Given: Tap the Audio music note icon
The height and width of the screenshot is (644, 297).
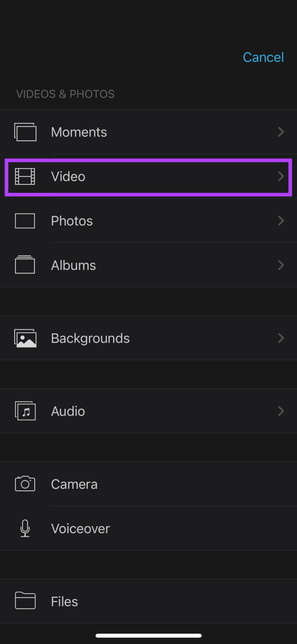Looking at the screenshot, I should (25, 411).
